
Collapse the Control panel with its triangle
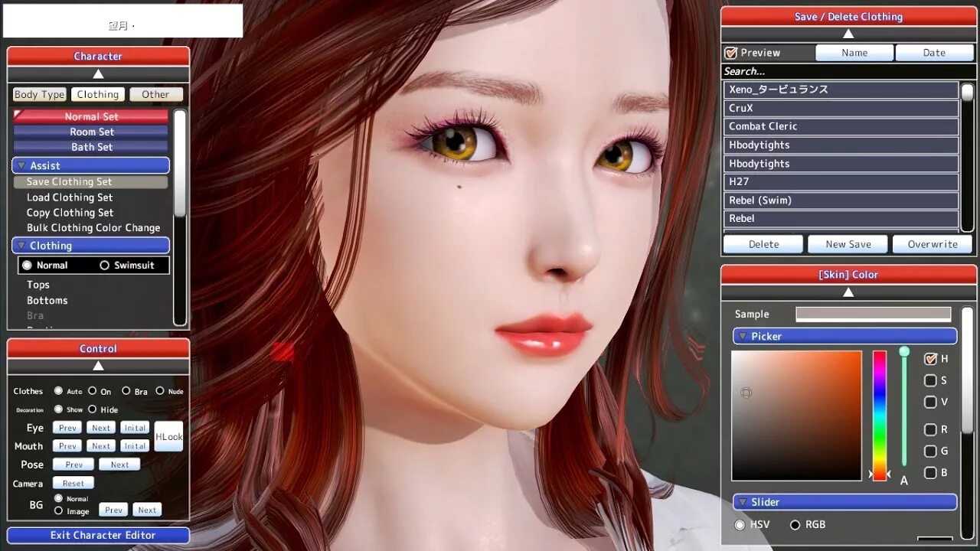tap(98, 366)
